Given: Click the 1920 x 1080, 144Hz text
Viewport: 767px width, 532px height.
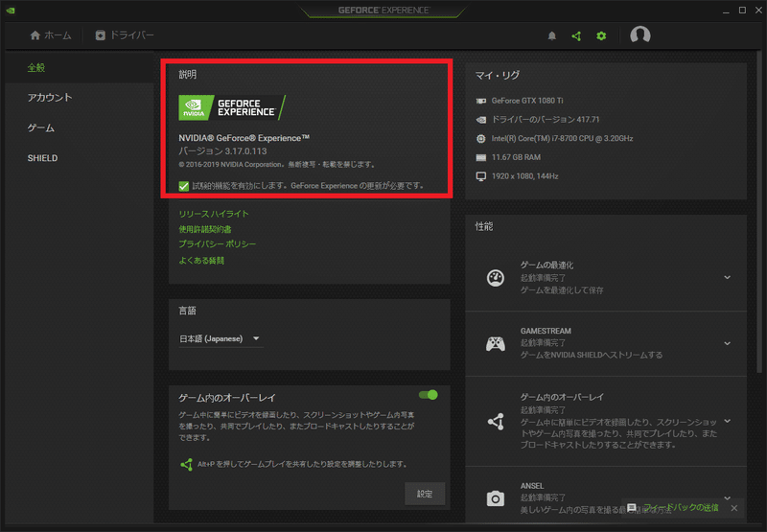Looking at the screenshot, I should pos(524,176).
